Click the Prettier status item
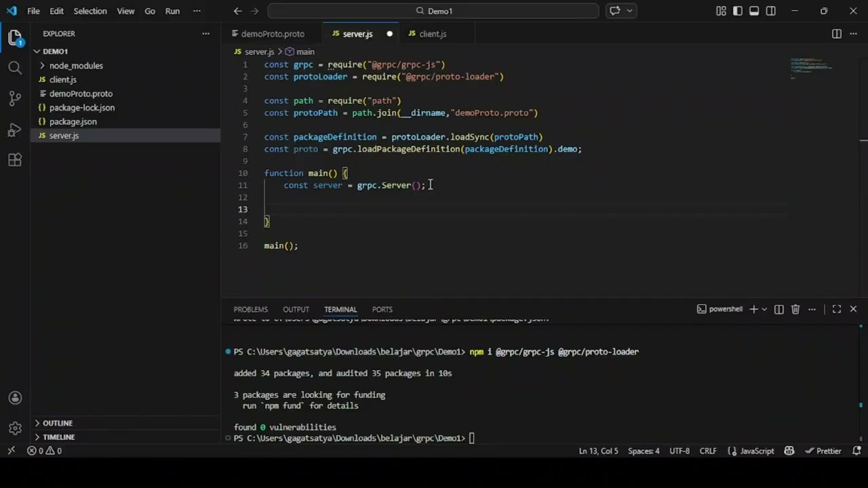The width and height of the screenshot is (868, 488). [x=823, y=451]
